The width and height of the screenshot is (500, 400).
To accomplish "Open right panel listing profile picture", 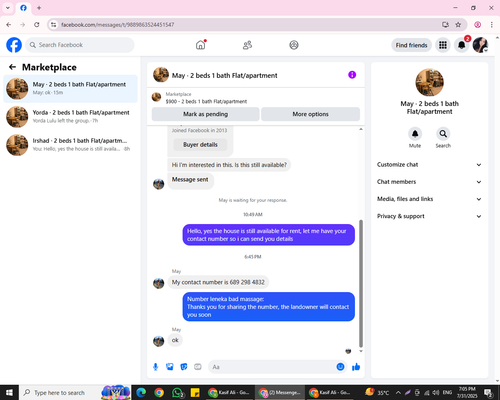I will [x=429, y=82].
